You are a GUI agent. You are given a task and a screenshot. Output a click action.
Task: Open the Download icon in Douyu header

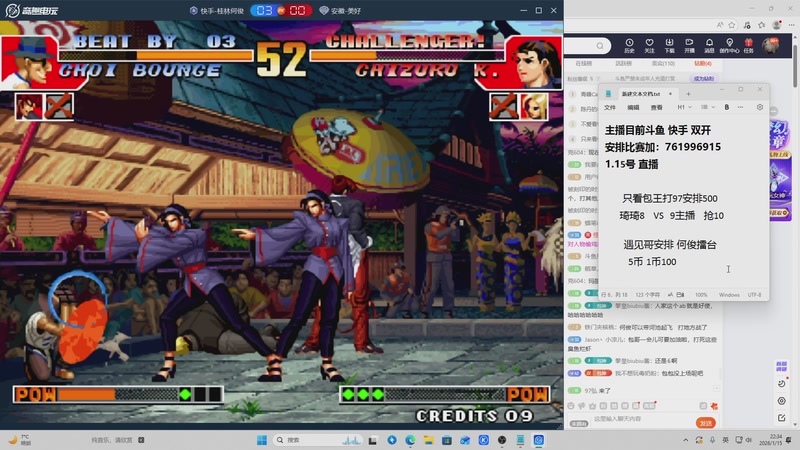pyautogui.click(x=669, y=45)
